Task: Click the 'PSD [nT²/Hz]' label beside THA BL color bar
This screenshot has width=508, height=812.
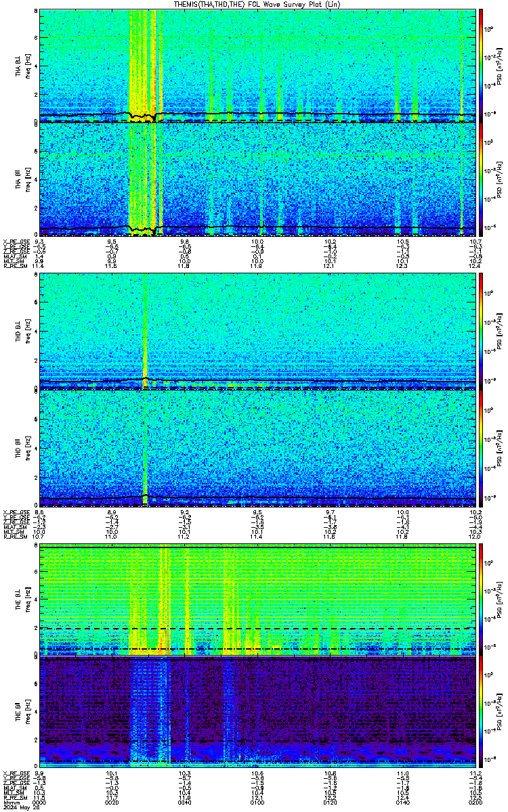Action: pos(499,66)
